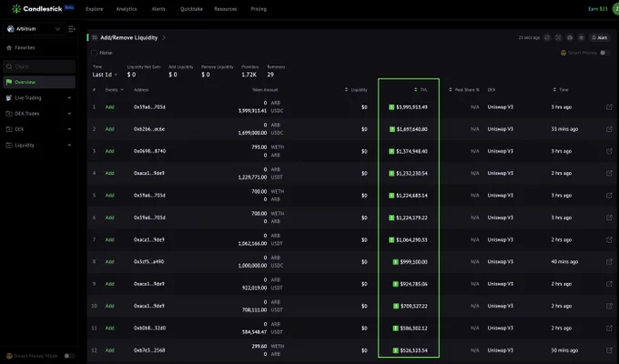Open external link for the $924,785.06 row
This screenshot has height=364, width=619.
click(609, 284)
